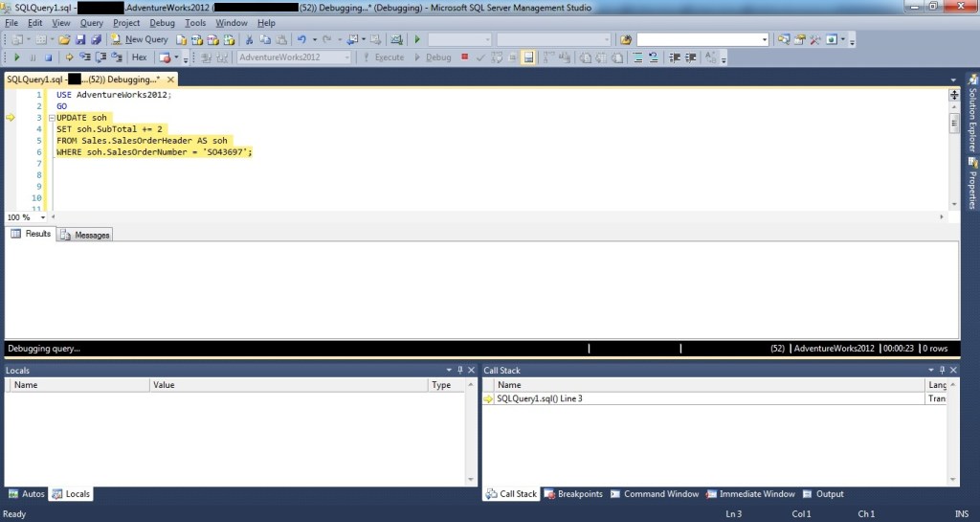This screenshot has height=522, width=980.
Task: Switch to the Autos tab
Action: pos(26,494)
